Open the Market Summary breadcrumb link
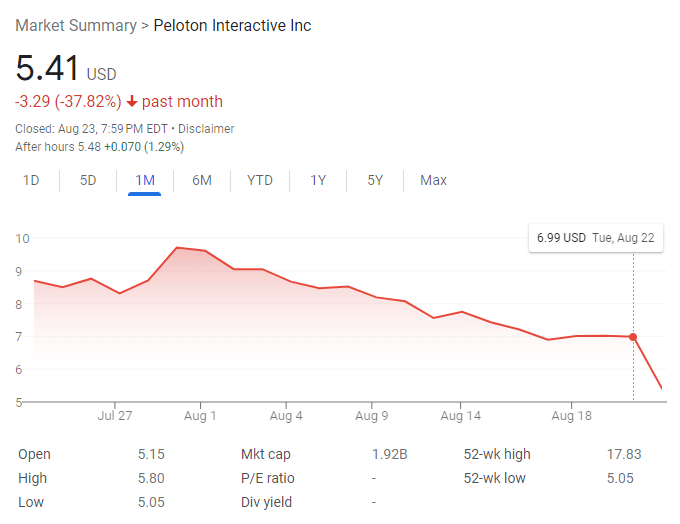Screen dimensions: 680x524 coord(77,25)
